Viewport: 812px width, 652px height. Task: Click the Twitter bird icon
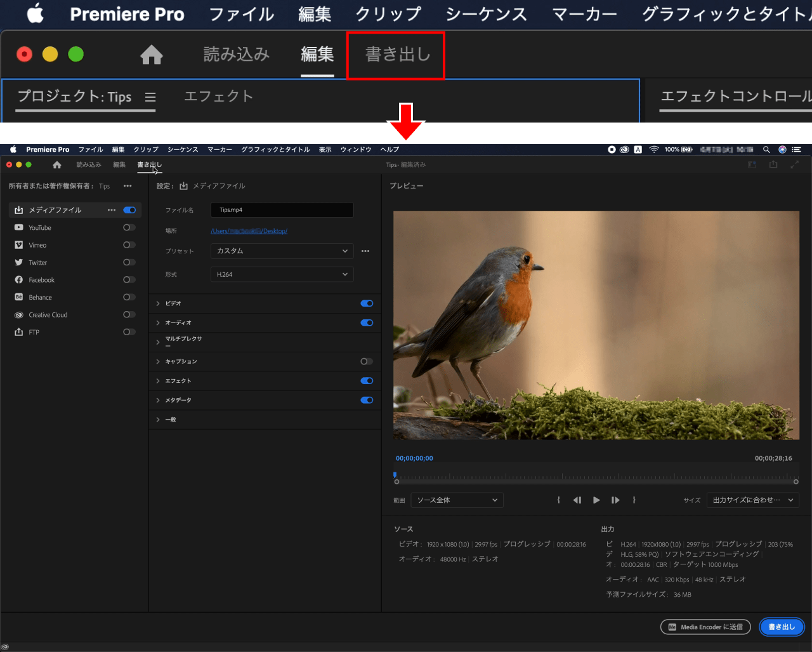(x=19, y=262)
